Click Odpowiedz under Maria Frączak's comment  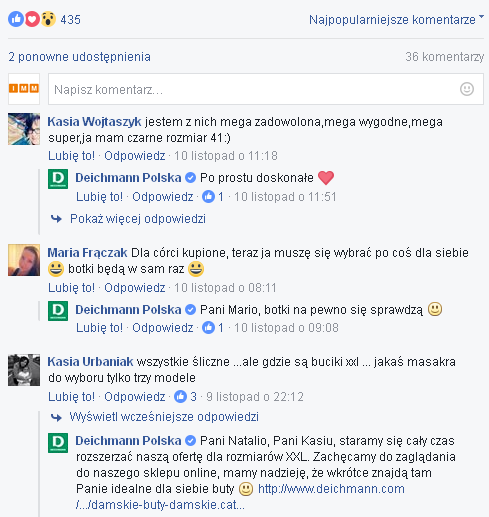135,288
